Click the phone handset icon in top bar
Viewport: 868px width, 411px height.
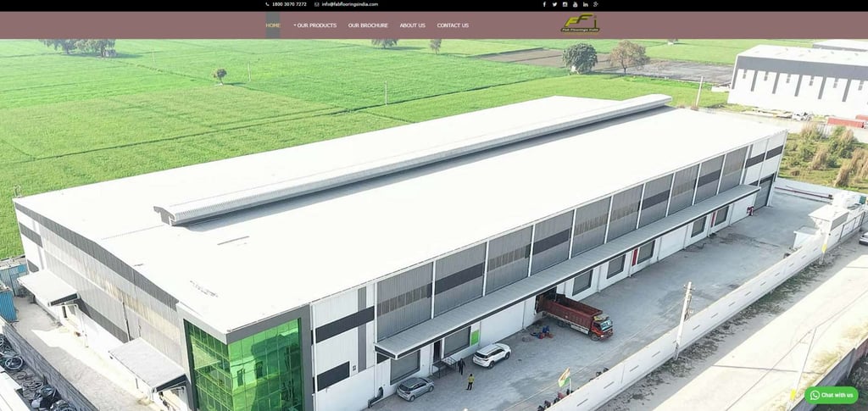(267, 4)
